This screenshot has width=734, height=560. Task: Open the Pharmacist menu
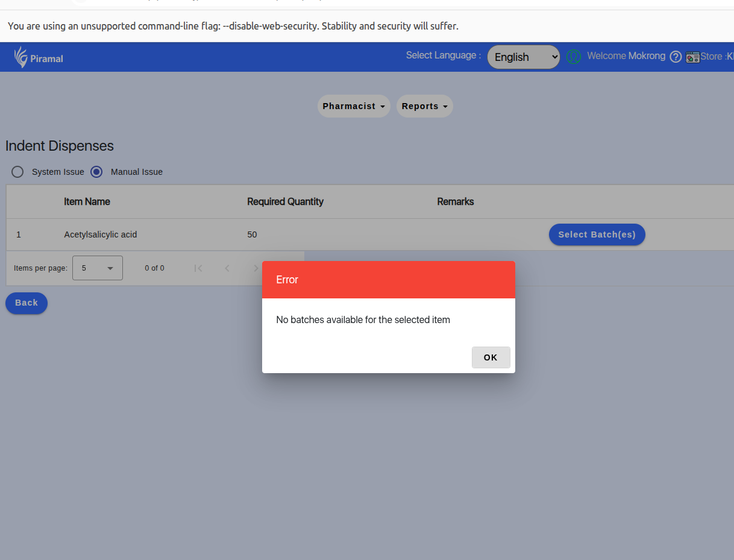[x=354, y=106]
